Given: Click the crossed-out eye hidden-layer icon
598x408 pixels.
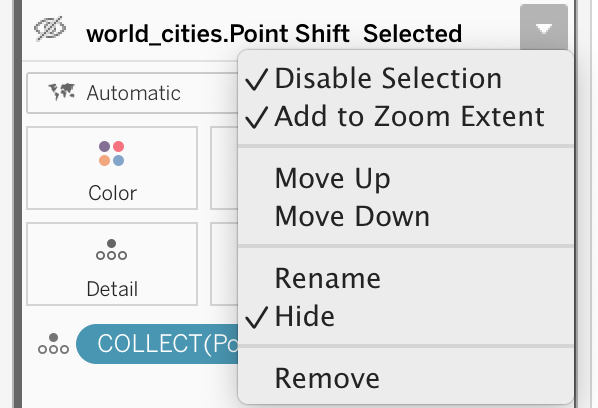Looking at the screenshot, I should 50,29.
